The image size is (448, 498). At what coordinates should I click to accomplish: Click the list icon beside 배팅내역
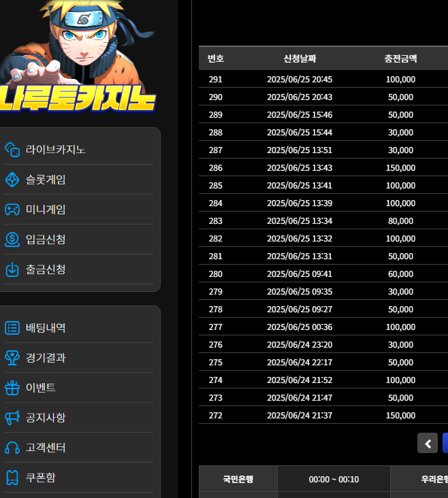(x=12, y=328)
